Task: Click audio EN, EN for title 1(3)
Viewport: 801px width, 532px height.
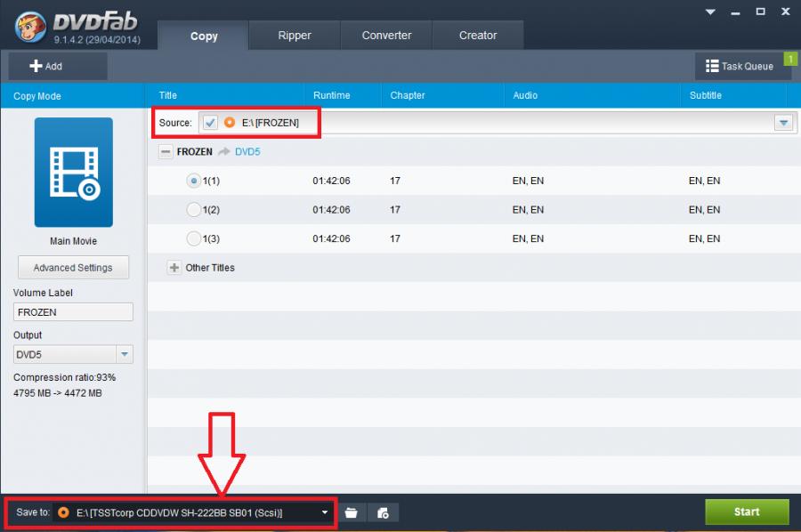Action: point(528,238)
